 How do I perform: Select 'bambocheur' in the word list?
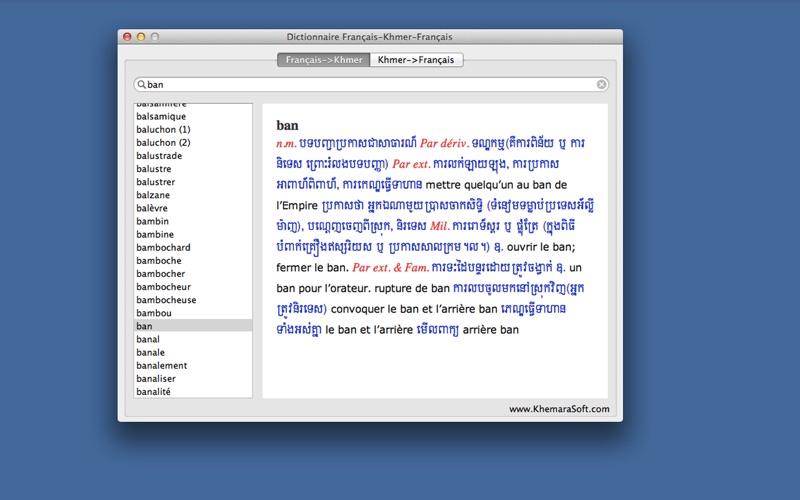point(193,287)
